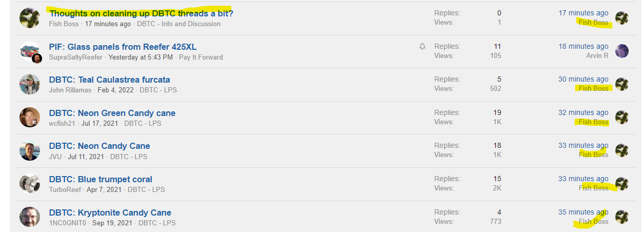Click the 'SupraSaltyReefer' author name
644x232 pixels.
point(75,57)
